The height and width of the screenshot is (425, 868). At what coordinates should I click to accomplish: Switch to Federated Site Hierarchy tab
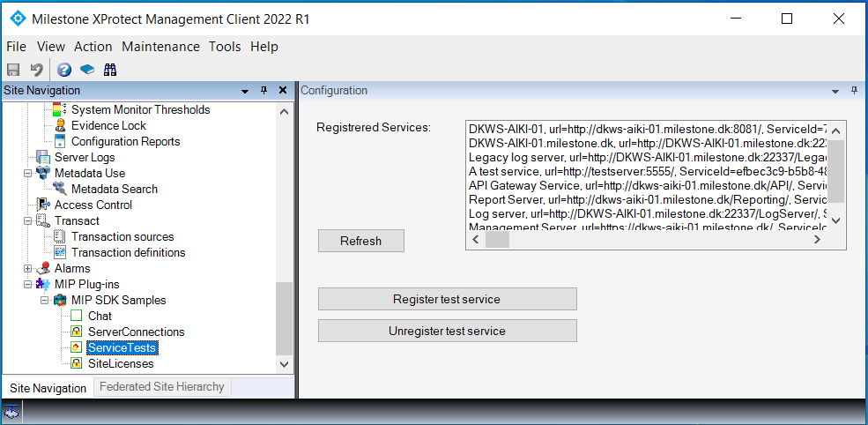pyautogui.click(x=161, y=387)
